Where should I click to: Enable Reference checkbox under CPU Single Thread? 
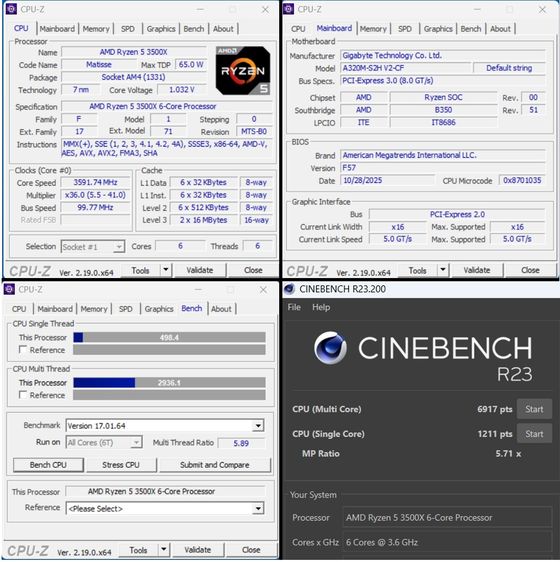pos(23,349)
